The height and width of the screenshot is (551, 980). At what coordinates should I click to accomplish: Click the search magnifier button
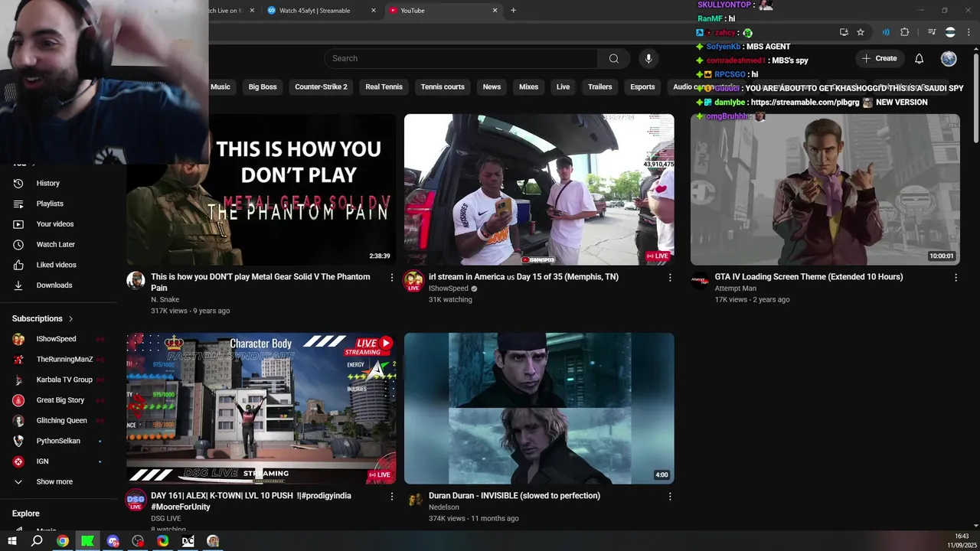pyautogui.click(x=613, y=58)
